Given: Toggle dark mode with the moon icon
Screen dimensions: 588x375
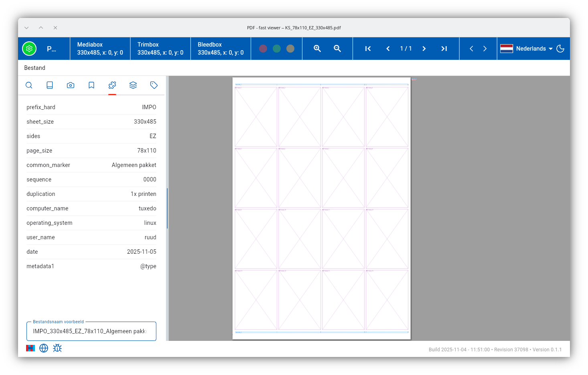Looking at the screenshot, I should tap(560, 48).
